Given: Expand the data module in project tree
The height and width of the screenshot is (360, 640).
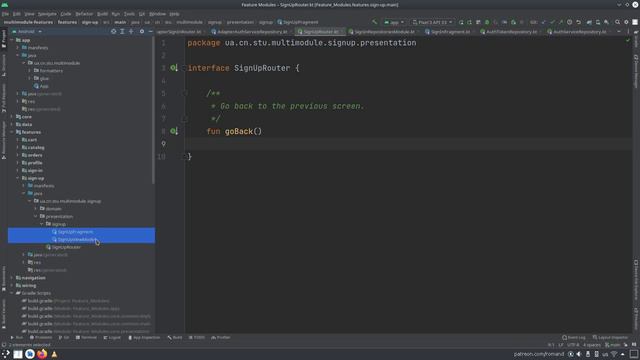Looking at the screenshot, I should pos(12,124).
